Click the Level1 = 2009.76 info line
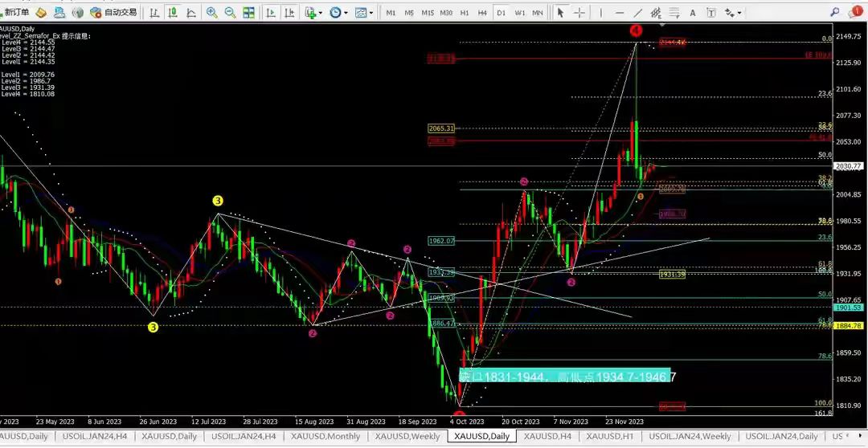The image size is (868, 448). [27, 74]
